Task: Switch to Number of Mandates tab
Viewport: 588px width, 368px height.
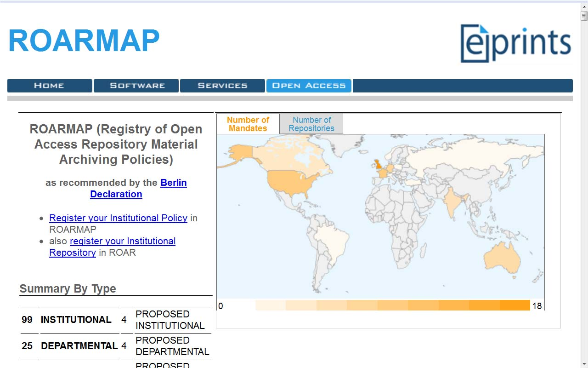Action: tap(248, 124)
